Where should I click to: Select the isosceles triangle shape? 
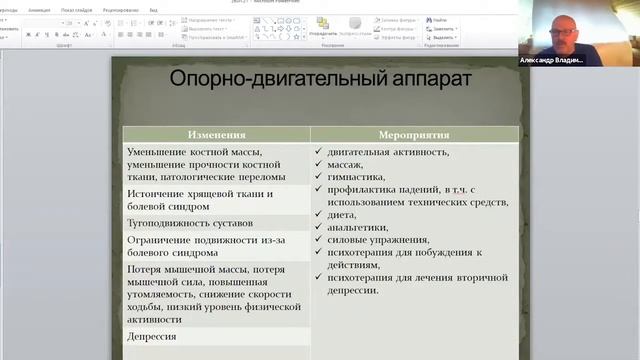point(257,29)
